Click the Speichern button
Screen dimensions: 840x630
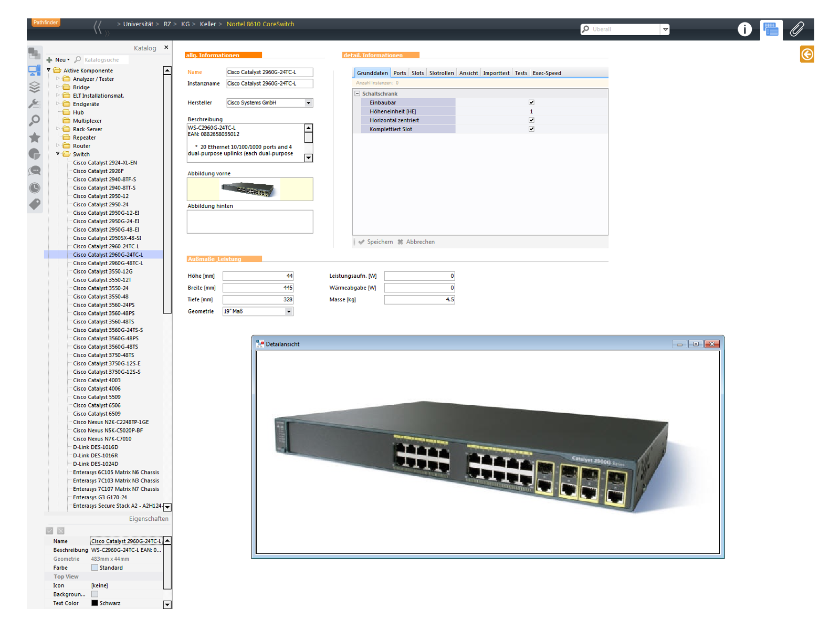(x=376, y=242)
